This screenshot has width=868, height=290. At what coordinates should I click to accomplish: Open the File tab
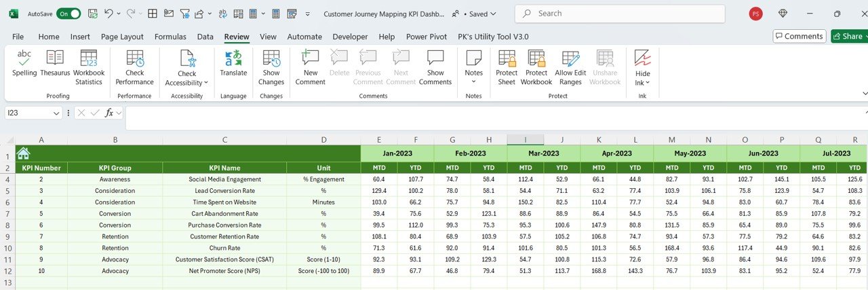point(18,37)
